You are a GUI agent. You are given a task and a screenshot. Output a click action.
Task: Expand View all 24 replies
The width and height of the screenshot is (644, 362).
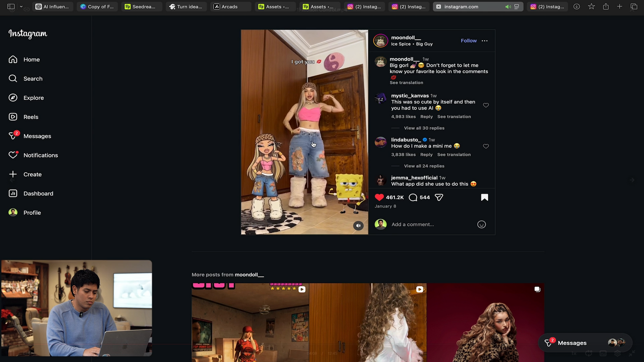point(424,166)
